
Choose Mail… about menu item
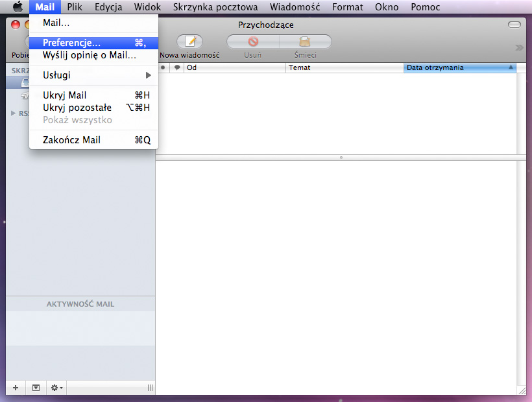[93, 23]
